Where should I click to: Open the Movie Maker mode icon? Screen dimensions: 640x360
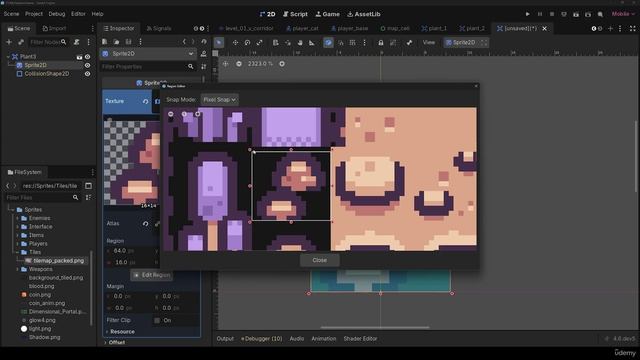600,14
